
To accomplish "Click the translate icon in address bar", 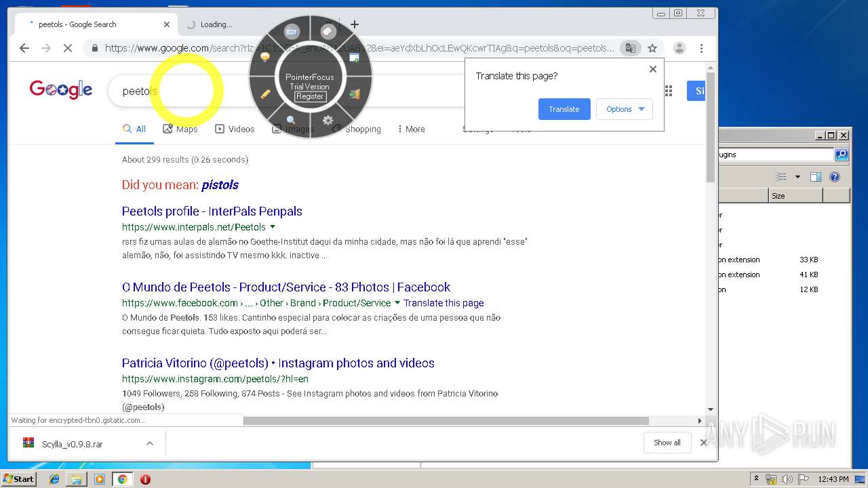I will click(631, 48).
